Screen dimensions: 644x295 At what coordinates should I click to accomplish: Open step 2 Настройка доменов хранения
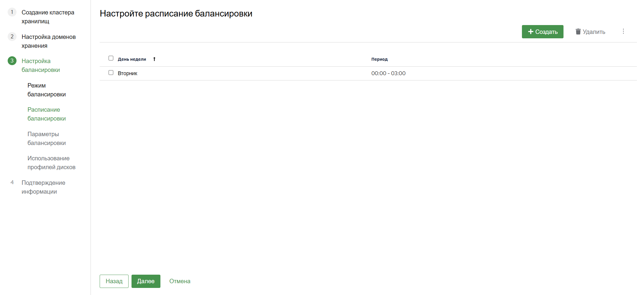point(49,41)
